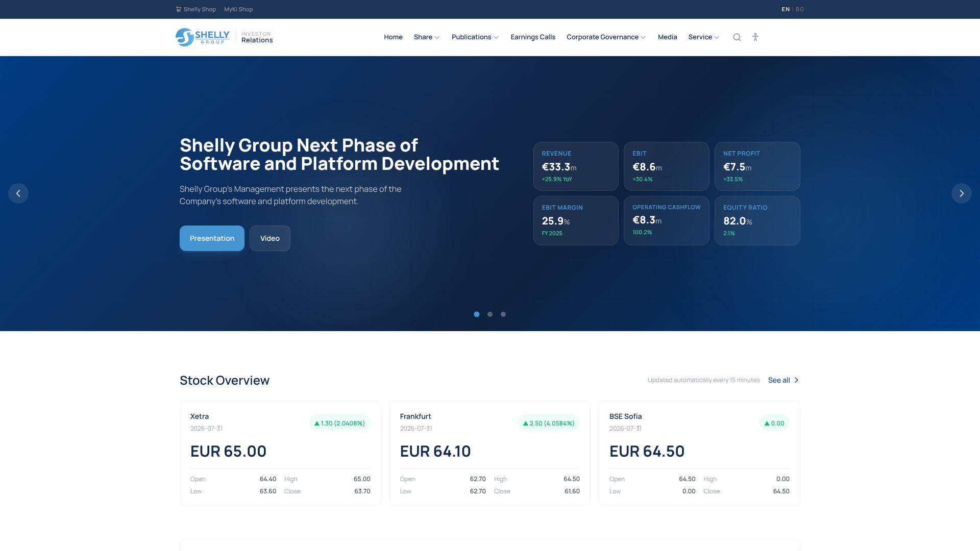980x551 pixels.
Task: Click the BSE Sofia EUR 64.50 price
Action: click(647, 451)
